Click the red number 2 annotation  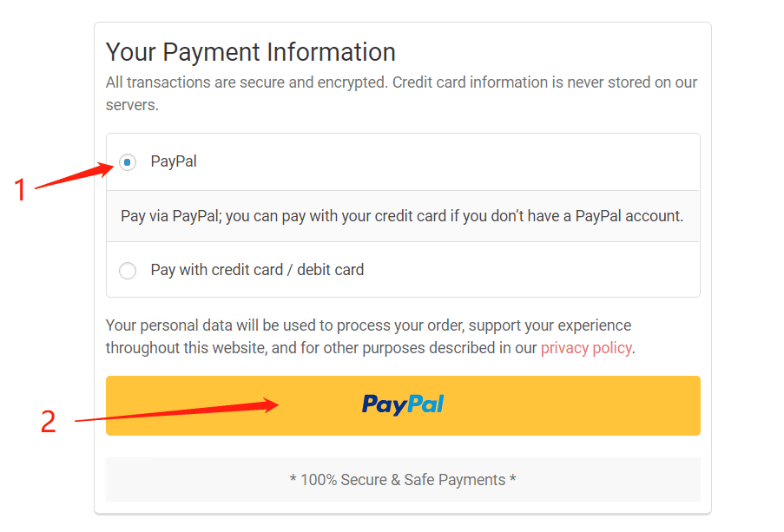pos(48,422)
